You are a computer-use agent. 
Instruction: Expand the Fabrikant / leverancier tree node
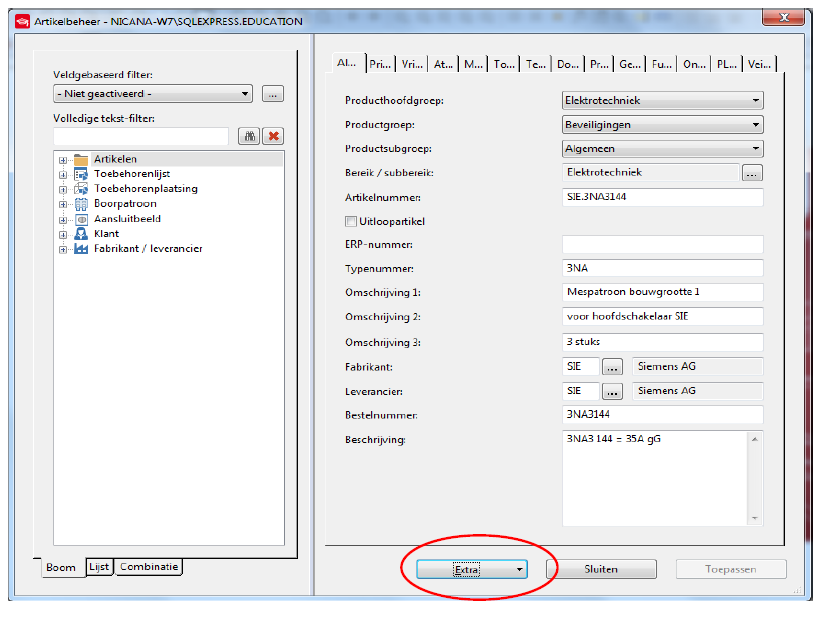click(63, 249)
